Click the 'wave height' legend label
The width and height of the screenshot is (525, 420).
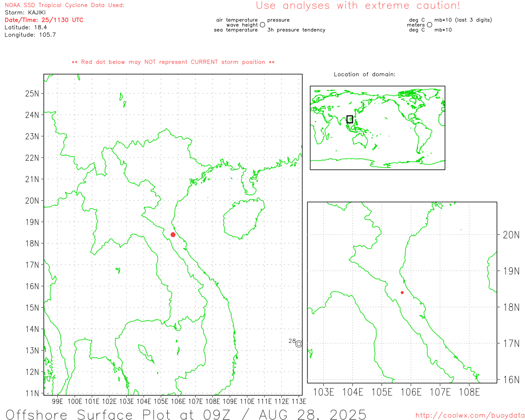click(242, 25)
